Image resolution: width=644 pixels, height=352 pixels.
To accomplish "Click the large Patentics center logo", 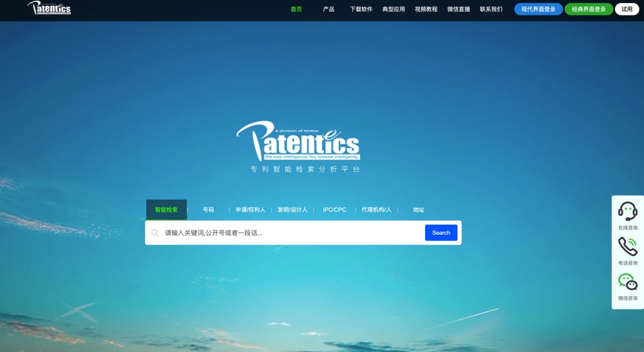I will [298, 141].
